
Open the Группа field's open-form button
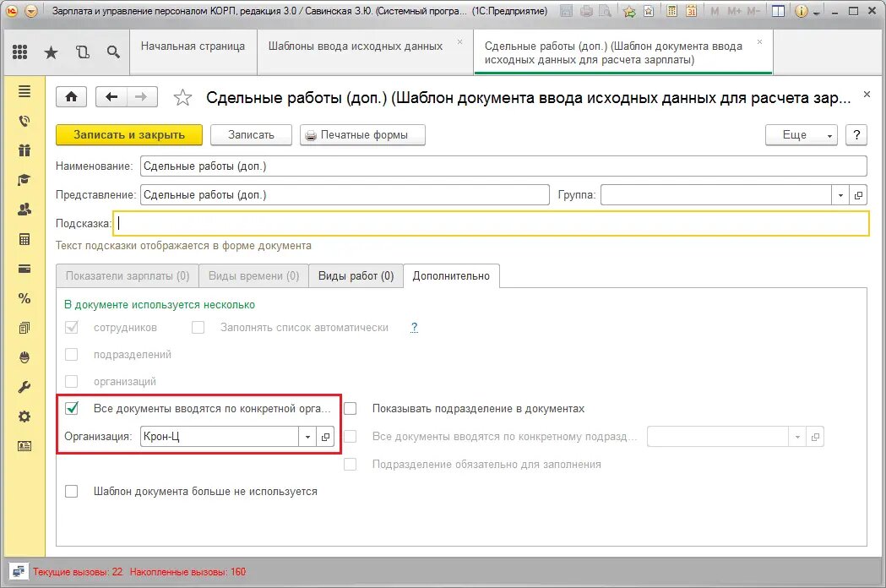[x=858, y=195]
